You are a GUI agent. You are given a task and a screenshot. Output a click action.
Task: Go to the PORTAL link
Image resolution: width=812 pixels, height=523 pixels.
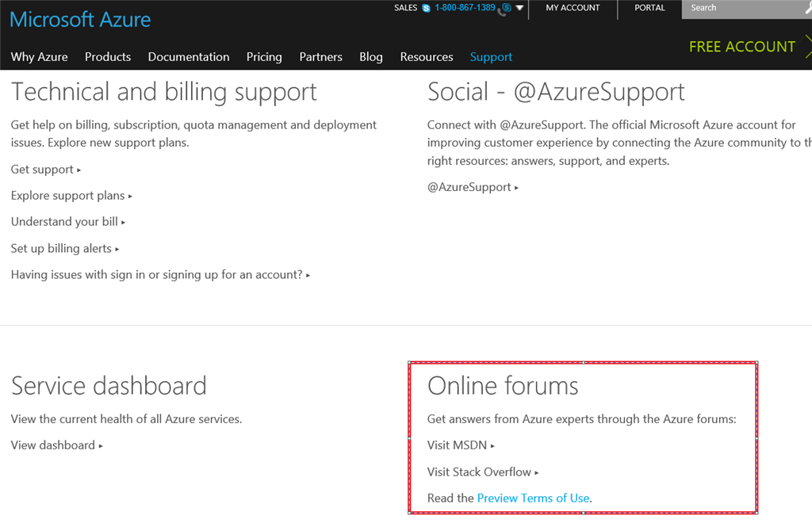pos(649,8)
